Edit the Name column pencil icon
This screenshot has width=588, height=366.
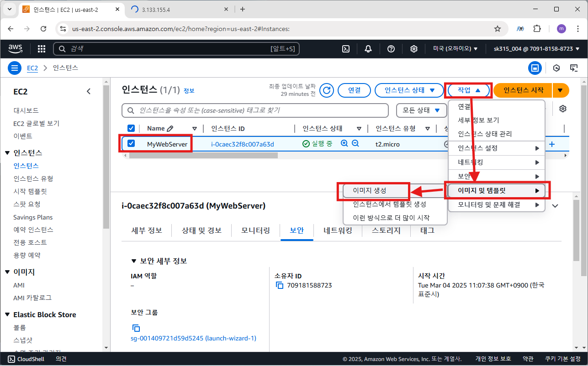tap(170, 129)
